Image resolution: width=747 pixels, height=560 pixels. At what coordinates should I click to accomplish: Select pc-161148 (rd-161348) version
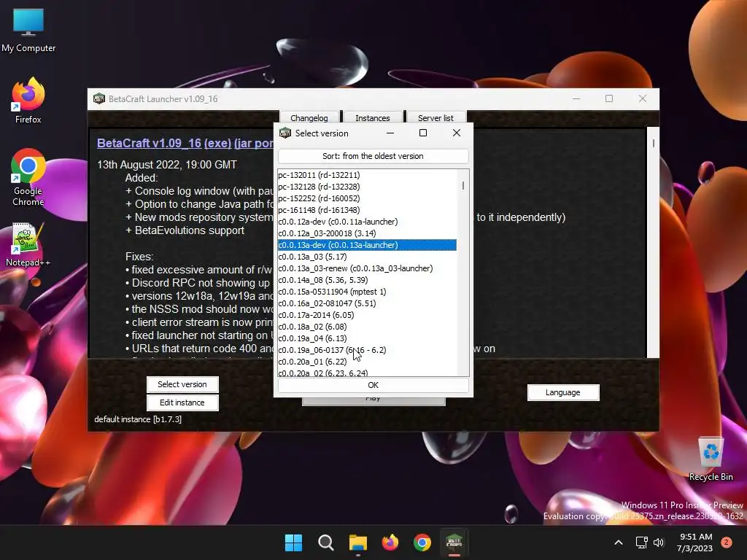click(x=368, y=210)
